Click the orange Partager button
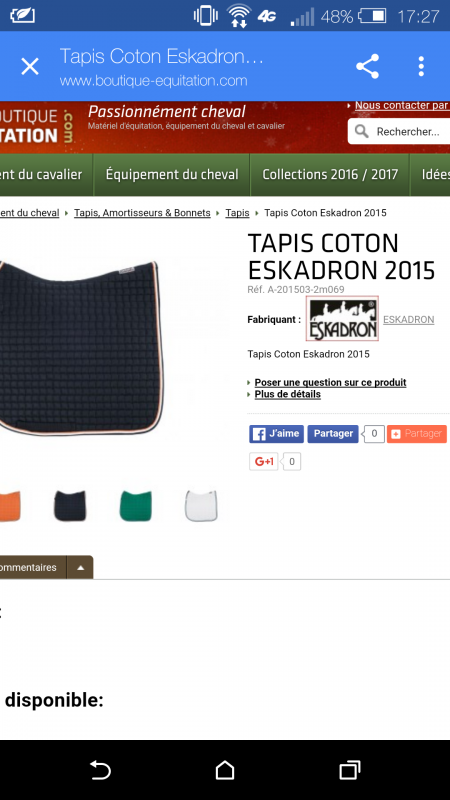 (x=416, y=434)
